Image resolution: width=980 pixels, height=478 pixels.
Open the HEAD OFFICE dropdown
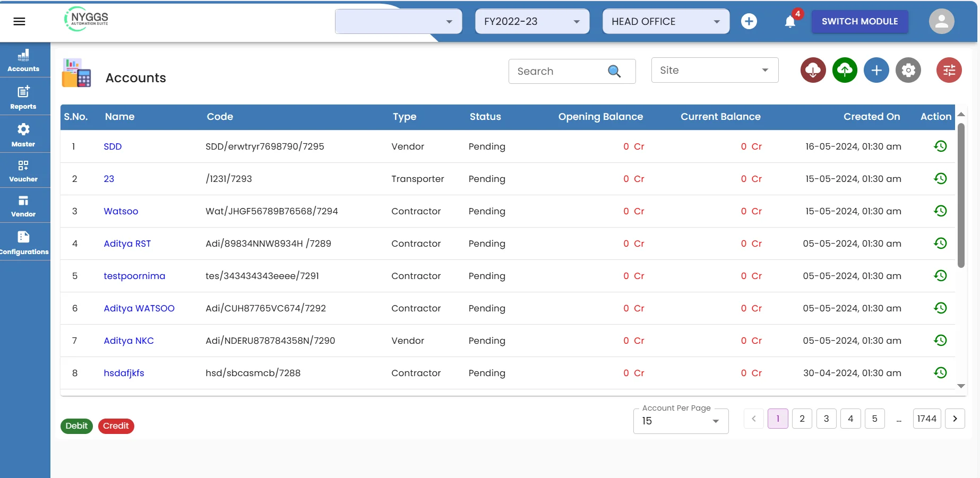[x=666, y=21]
